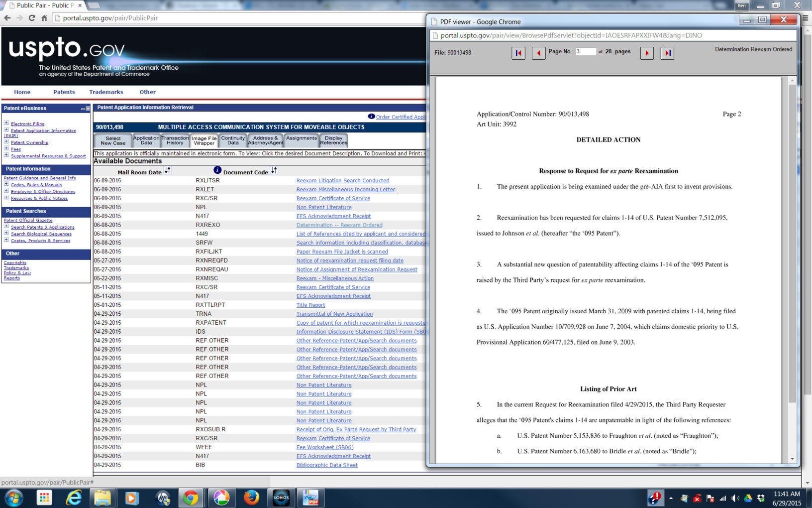Go to last page in PDF viewer

coord(667,53)
